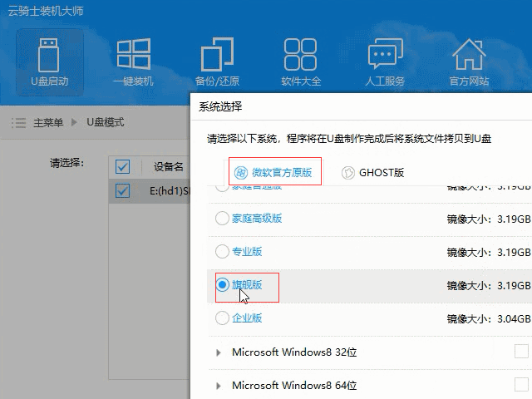The width and height of the screenshot is (532, 399).
Task: Open the 一键装机 section
Action: [133, 62]
